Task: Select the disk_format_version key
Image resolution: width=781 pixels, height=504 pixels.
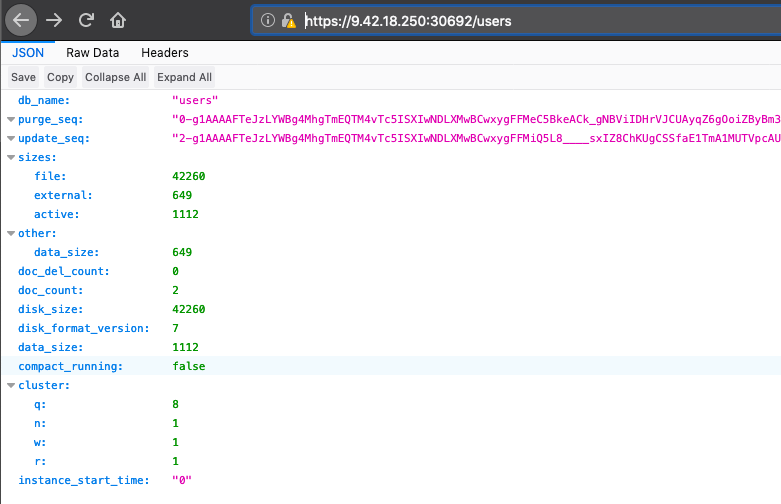Action: click(x=84, y=328)
